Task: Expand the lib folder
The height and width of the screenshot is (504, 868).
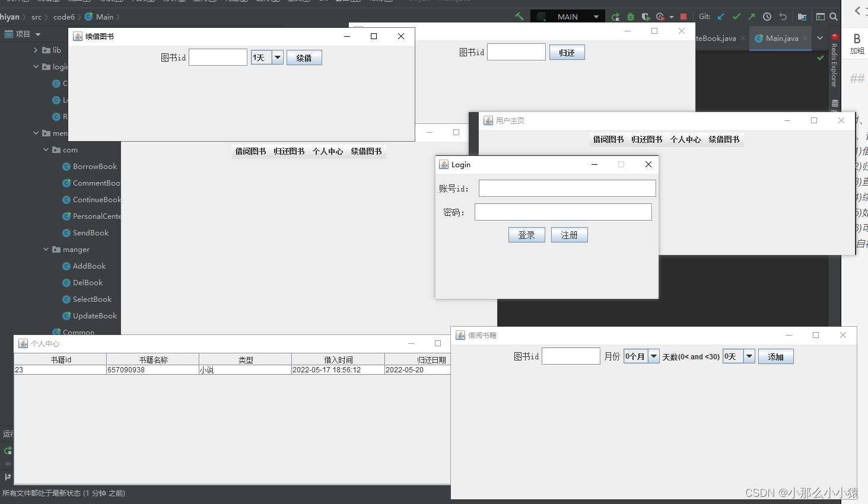Action: [36, 50]
